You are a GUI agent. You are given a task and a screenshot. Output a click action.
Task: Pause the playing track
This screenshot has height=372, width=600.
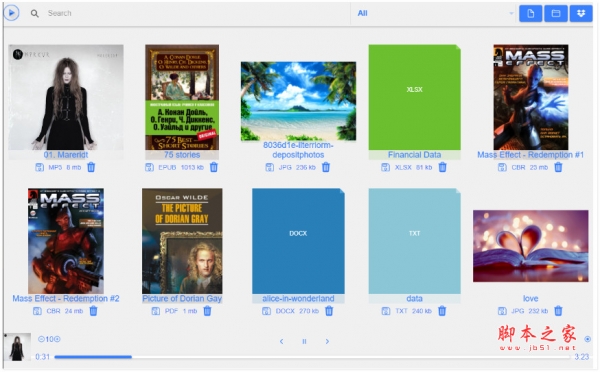304,341
